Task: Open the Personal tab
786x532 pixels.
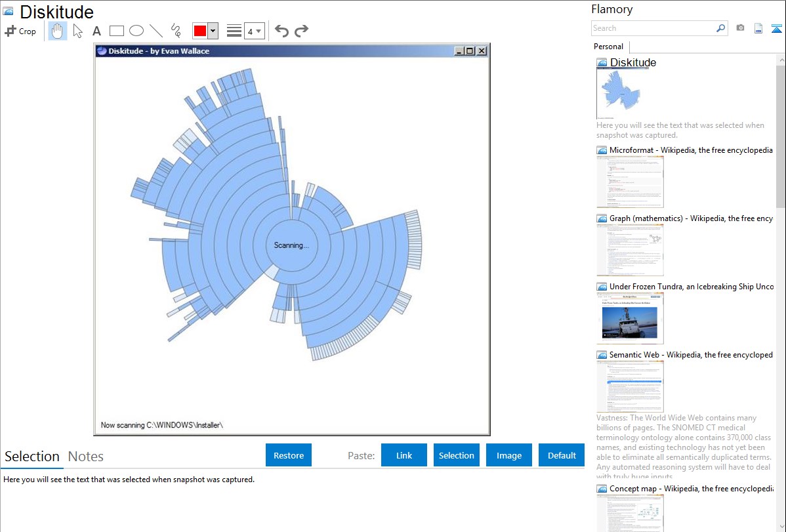Action: pos(609,47)
